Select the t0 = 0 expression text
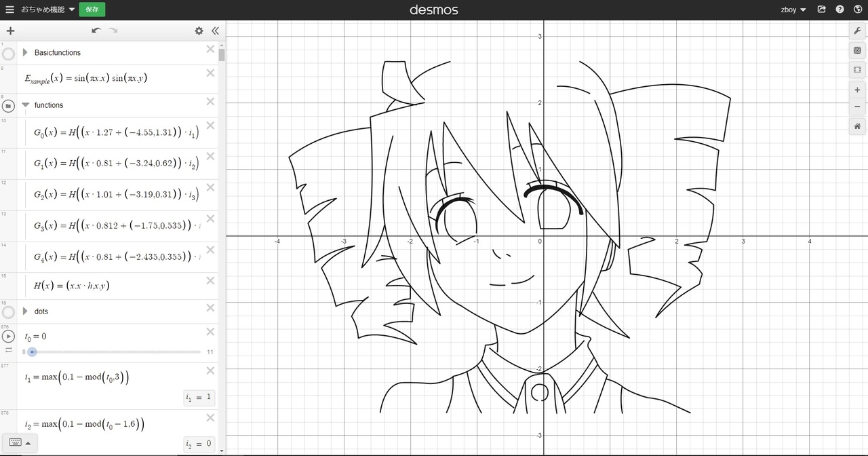The height and width of the screenshot is (456, 868). pyautogui.click(x=35, y=337)
